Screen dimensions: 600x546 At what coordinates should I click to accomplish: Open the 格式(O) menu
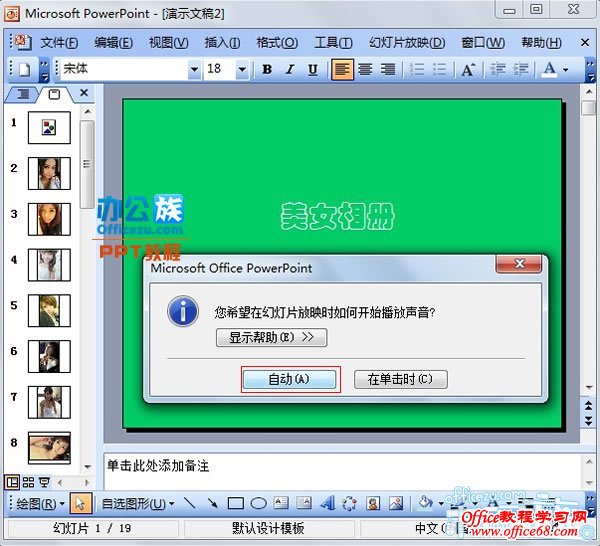point(277,42)
